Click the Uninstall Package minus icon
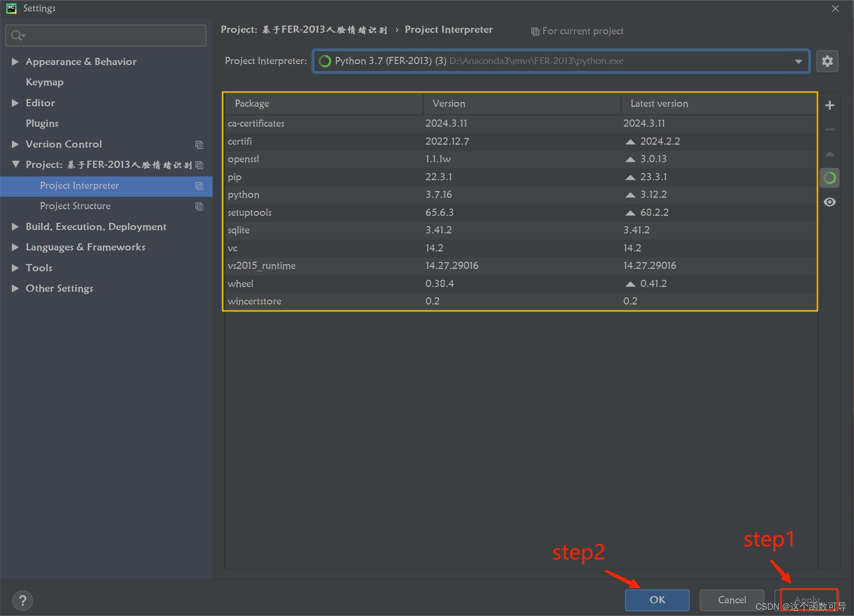This screenshot has height=616, width=854. (829, 129)
